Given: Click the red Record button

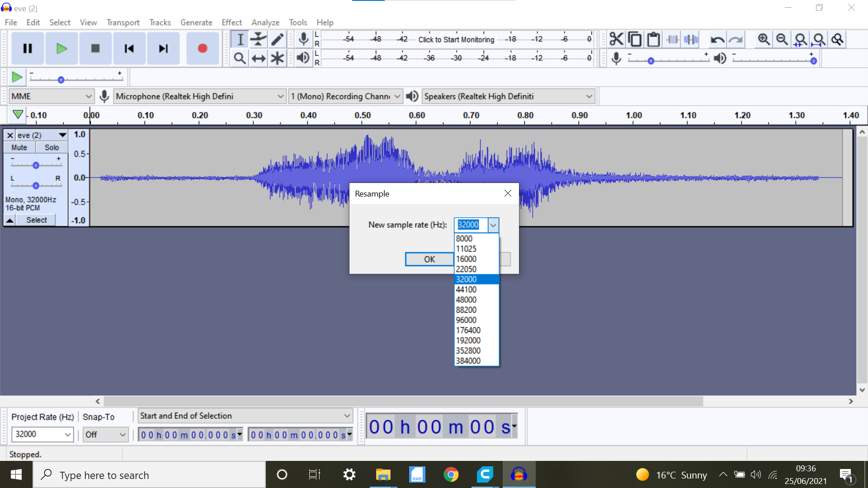Looking at the screenshot, I should (202, 48).
